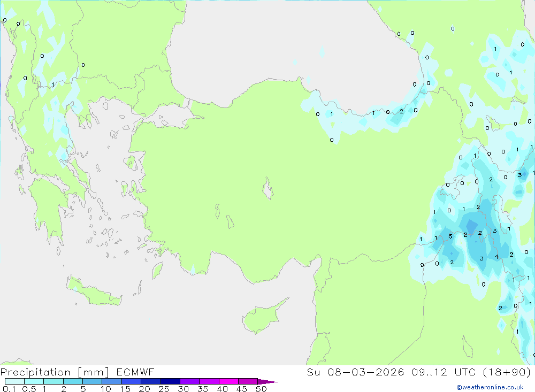Click the precipitation value '4' on the map

point(496,257)
